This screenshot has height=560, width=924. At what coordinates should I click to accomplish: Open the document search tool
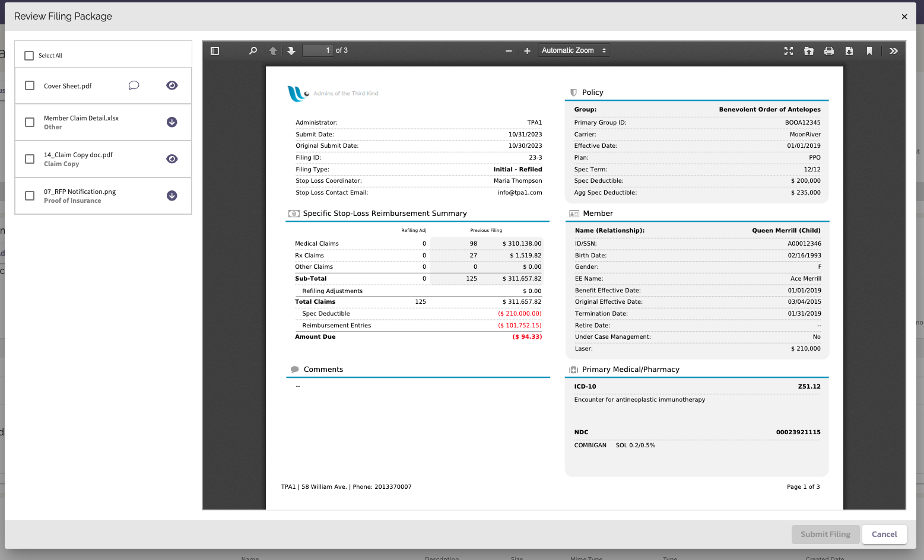(253, 50)
